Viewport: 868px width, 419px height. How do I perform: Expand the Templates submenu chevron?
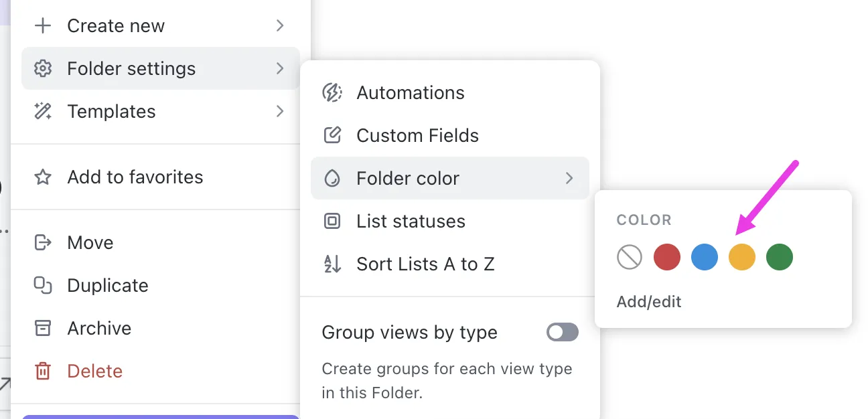(280, 111)
